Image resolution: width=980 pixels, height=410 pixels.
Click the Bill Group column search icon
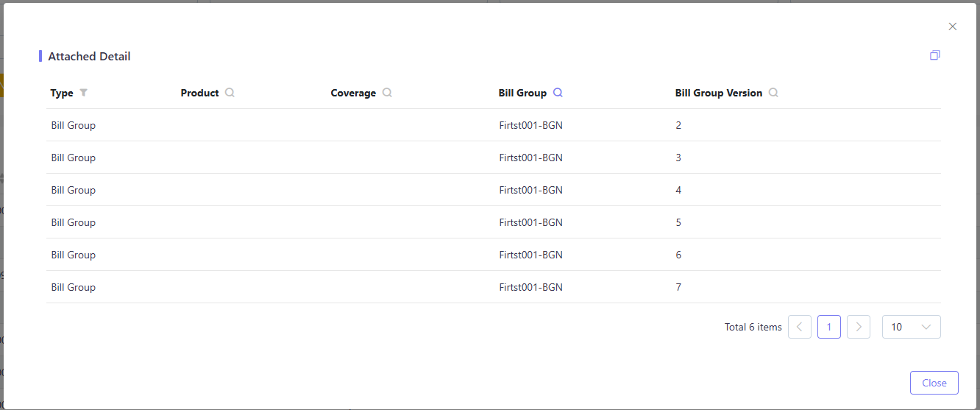tap(558, 93)
